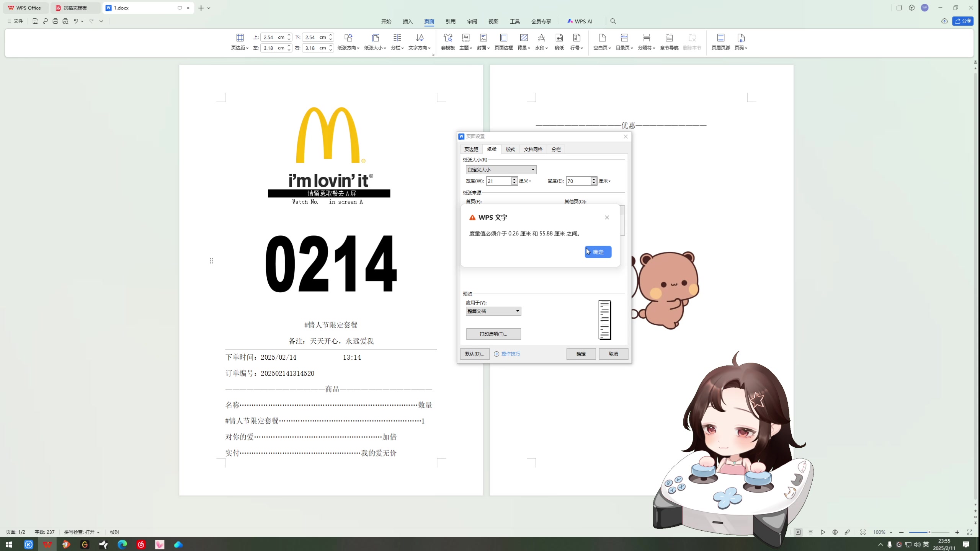Viewport: 980px width, 551px height.
Task: Confirm the WPS warning with 确定
Action: coord(598,252)
